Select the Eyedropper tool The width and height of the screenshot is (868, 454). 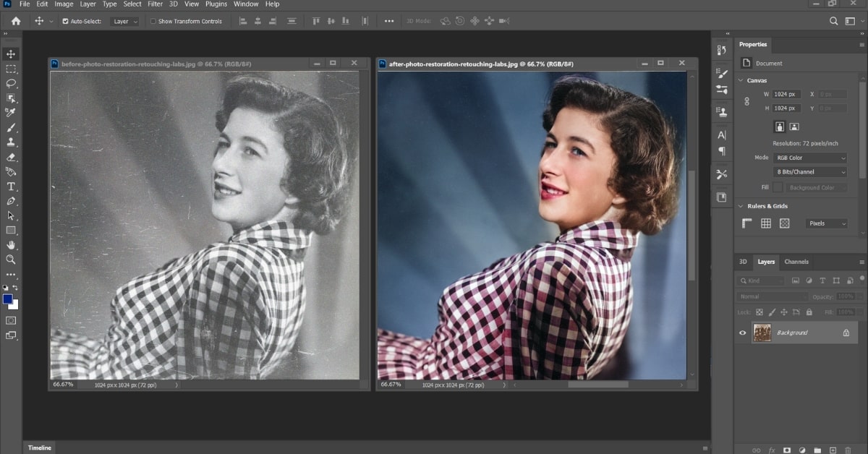(11, 113)
